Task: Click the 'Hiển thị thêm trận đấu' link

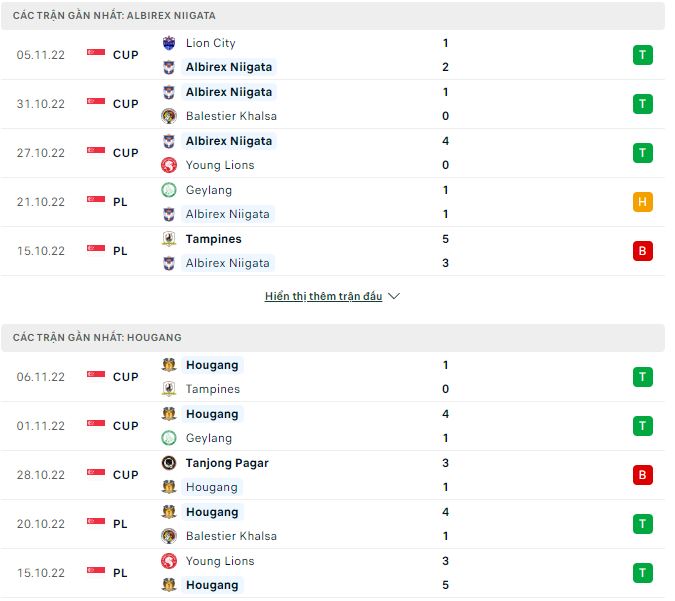Action: pos(323,297)
